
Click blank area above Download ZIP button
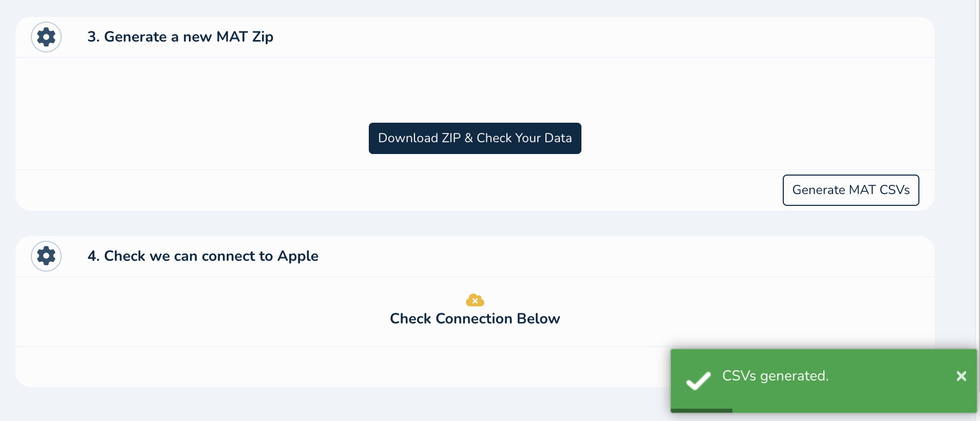point(475,87)
